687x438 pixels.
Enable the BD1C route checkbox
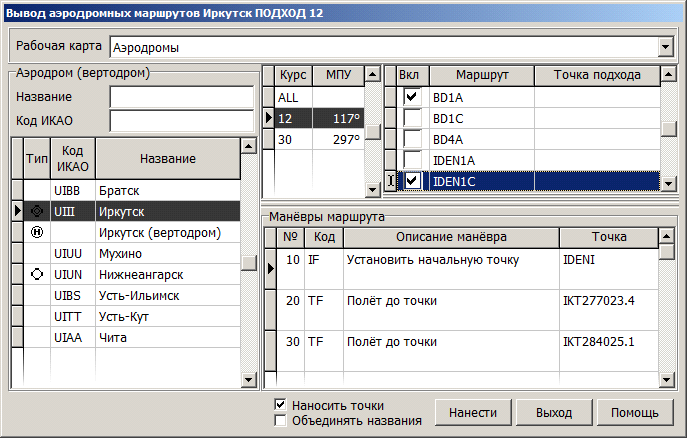tap(411, 119)
